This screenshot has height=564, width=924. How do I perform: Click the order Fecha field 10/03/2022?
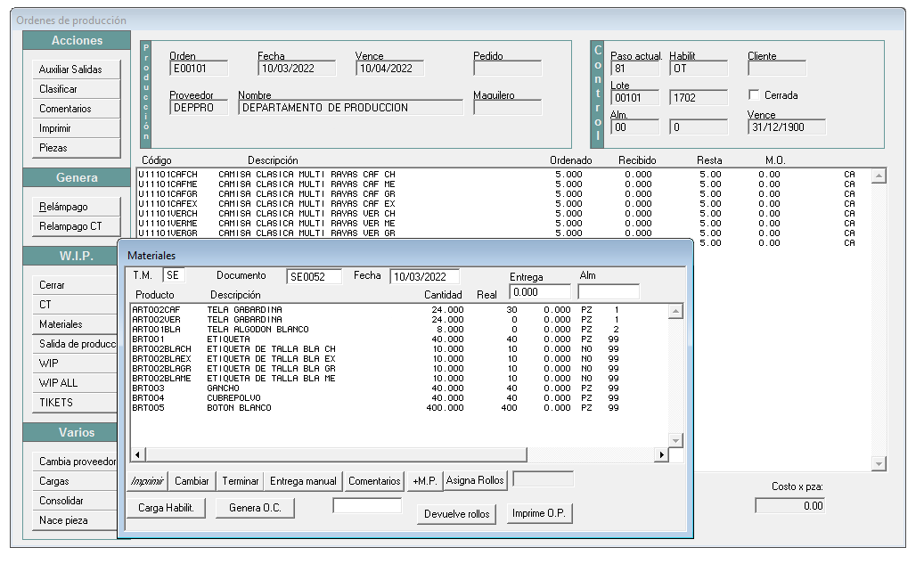[297, 69]
